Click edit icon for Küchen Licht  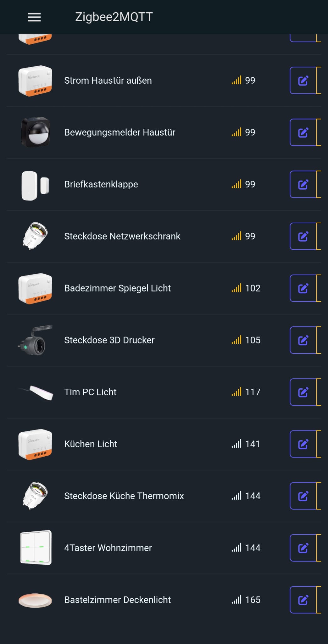[303, 444]
